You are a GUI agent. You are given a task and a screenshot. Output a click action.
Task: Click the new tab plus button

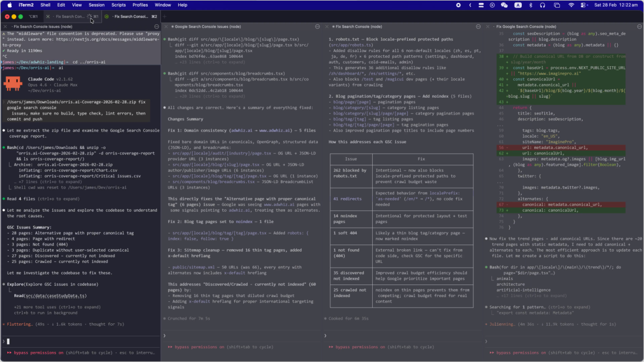[x=165, y=17]
